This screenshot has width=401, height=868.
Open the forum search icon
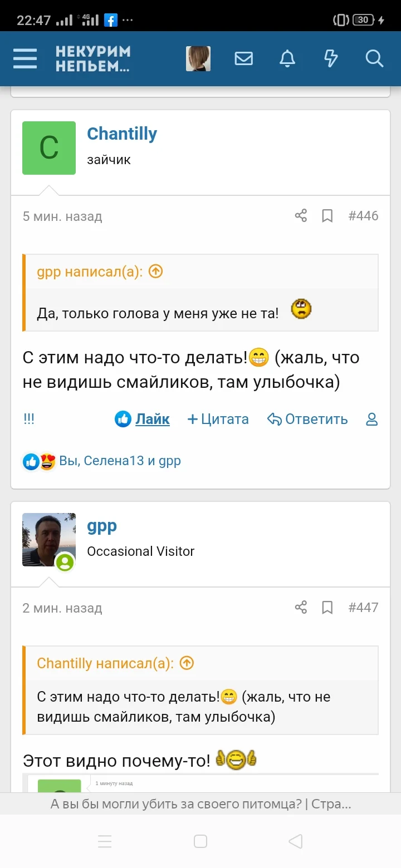tap(374, 59)
